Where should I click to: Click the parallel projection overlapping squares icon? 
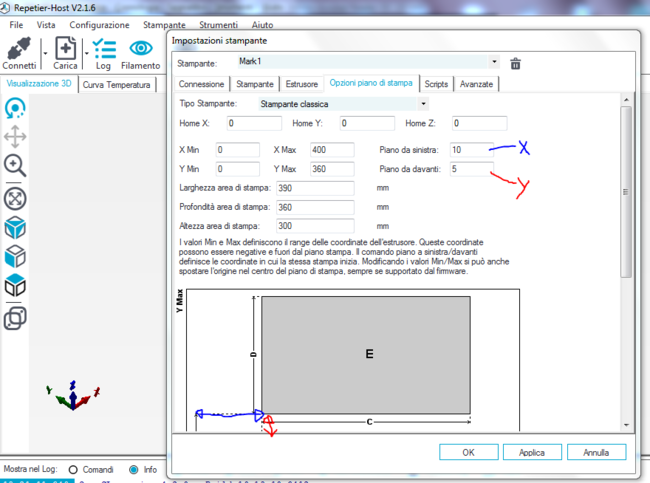point(15,318)
